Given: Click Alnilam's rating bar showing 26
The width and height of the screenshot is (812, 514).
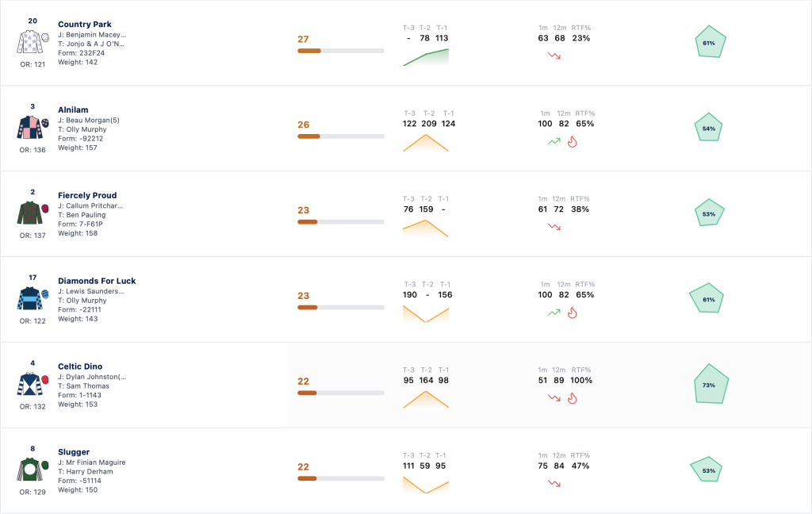Looking at the screenshot, I should (x=341, y=136).
